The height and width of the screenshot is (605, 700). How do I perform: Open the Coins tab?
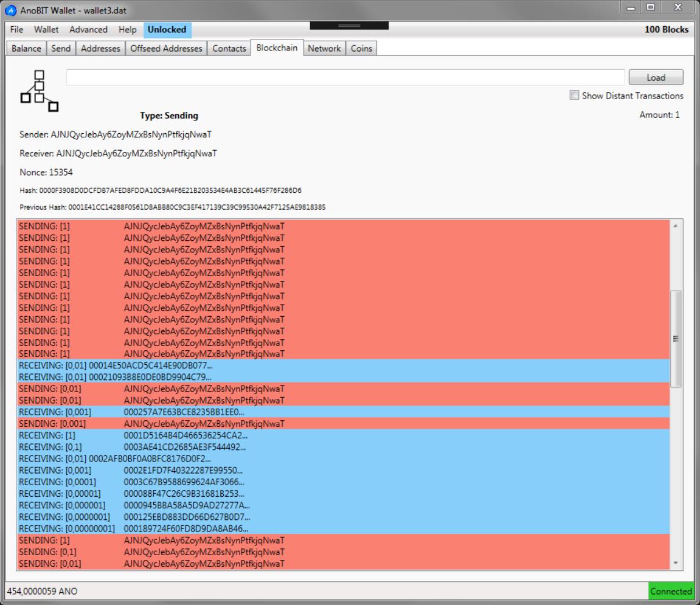362,49
